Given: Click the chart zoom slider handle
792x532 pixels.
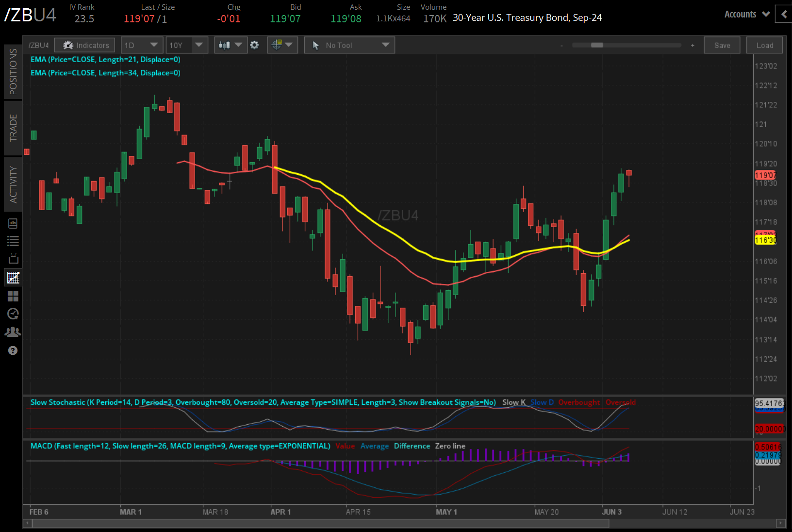Looking at the screenshot, I should 597,45.
